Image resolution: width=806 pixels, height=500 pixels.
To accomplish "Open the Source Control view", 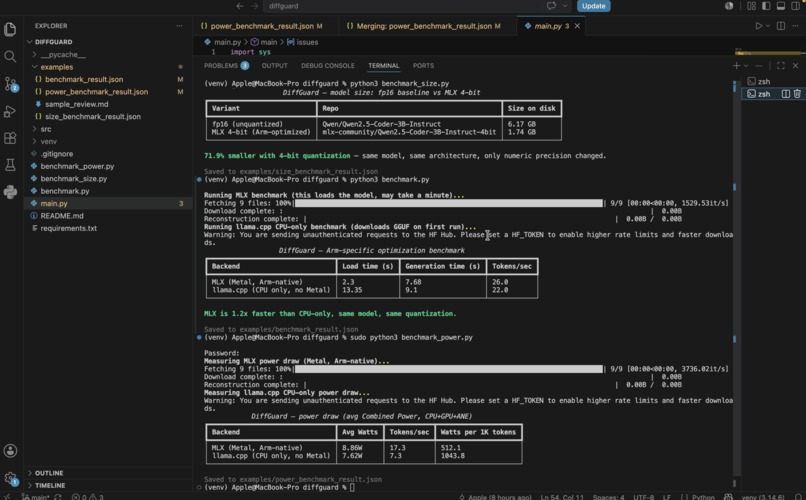I will point(10,84).
